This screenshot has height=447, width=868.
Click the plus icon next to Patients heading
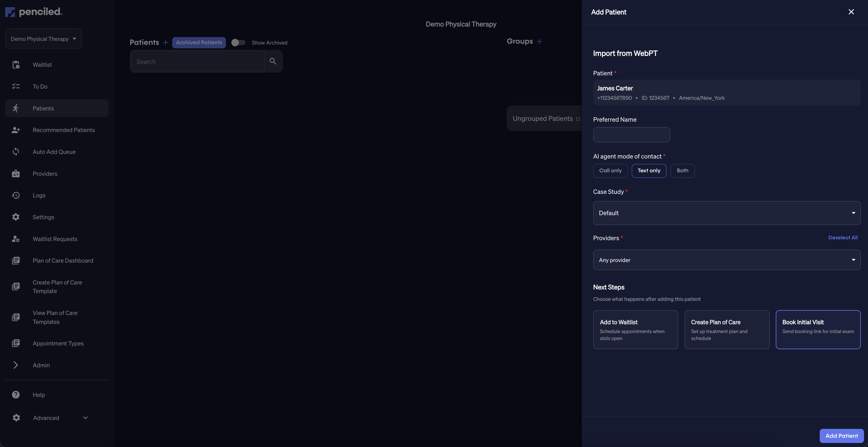click(166, 43)
